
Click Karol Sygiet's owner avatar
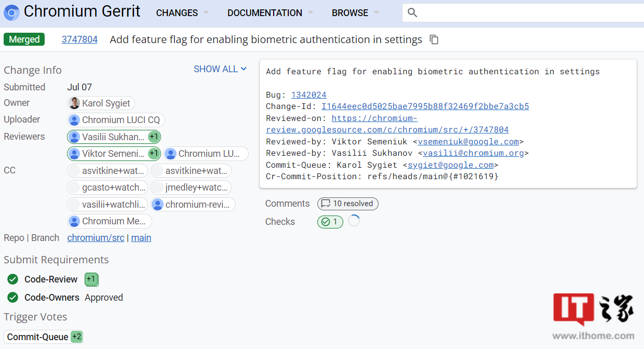[75, 103]
